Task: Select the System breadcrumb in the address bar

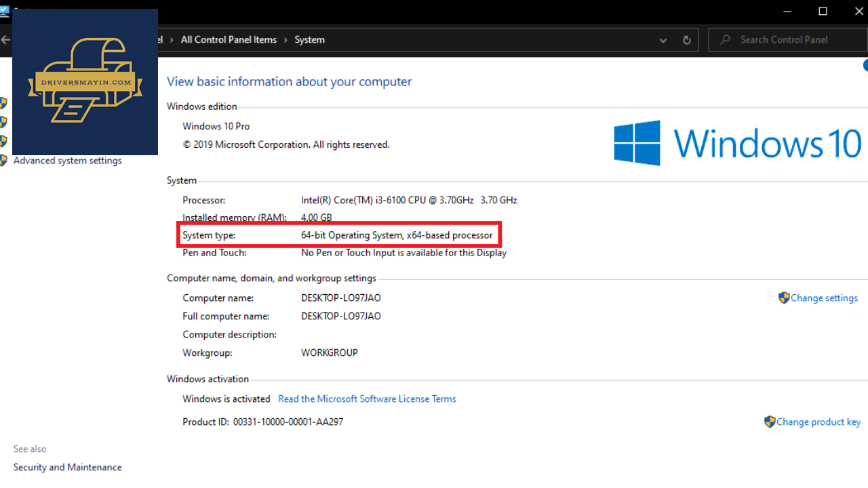Action: pyautogui.click(x=309, y=40)
